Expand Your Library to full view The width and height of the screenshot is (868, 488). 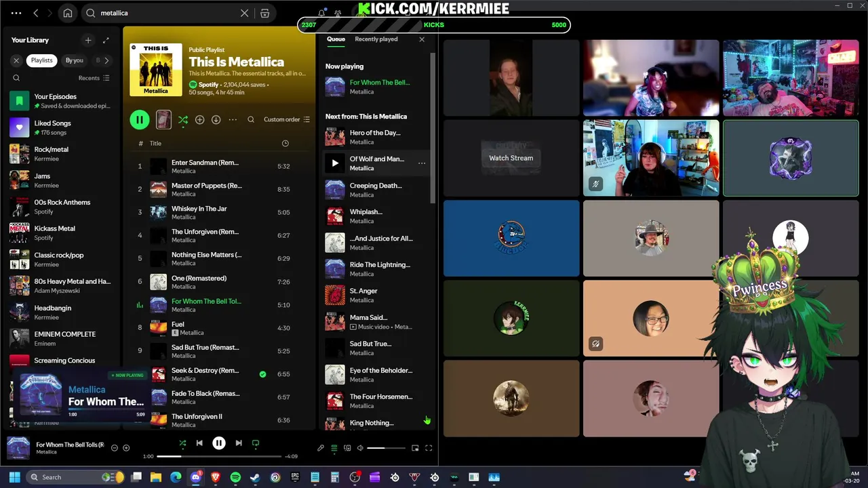106,40
